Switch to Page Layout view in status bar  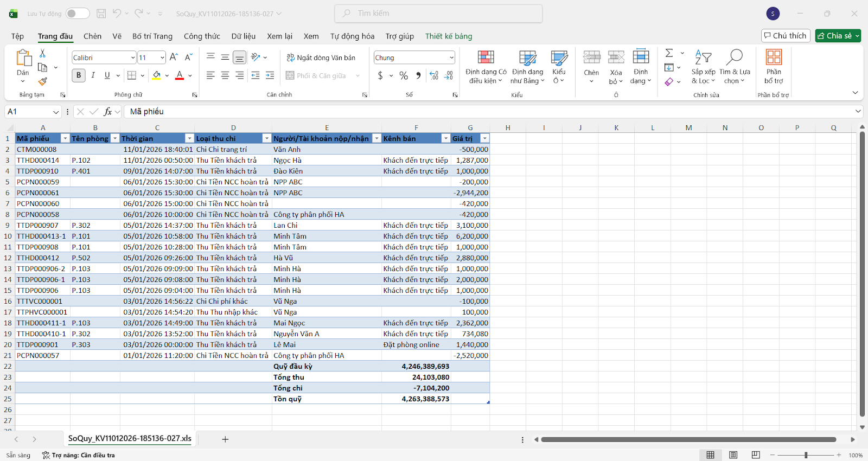pos(733,455)
